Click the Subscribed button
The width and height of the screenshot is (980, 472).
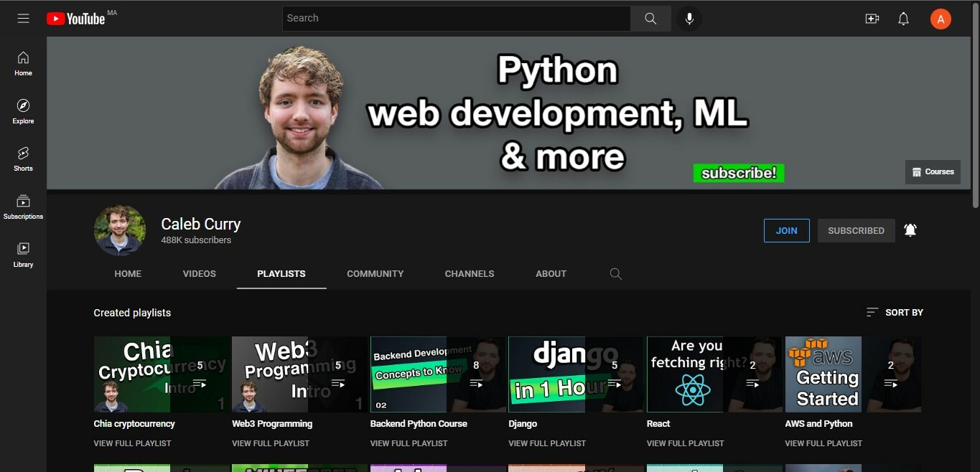click(857, 230)
